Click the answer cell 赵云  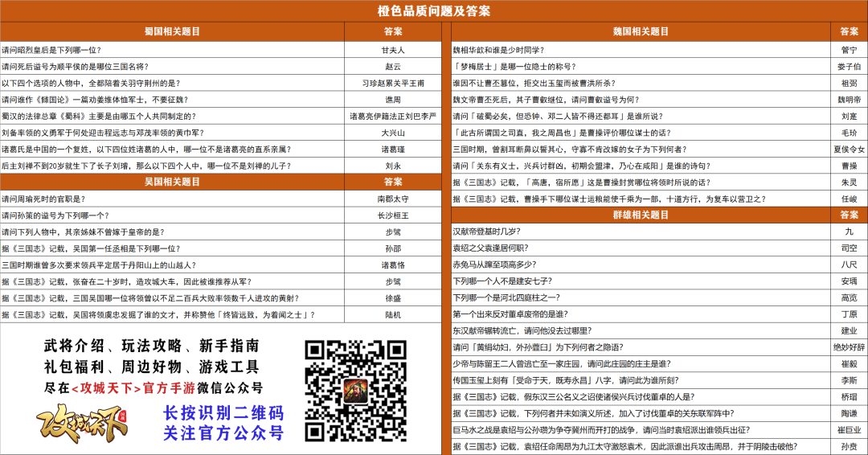pos(393,67)
